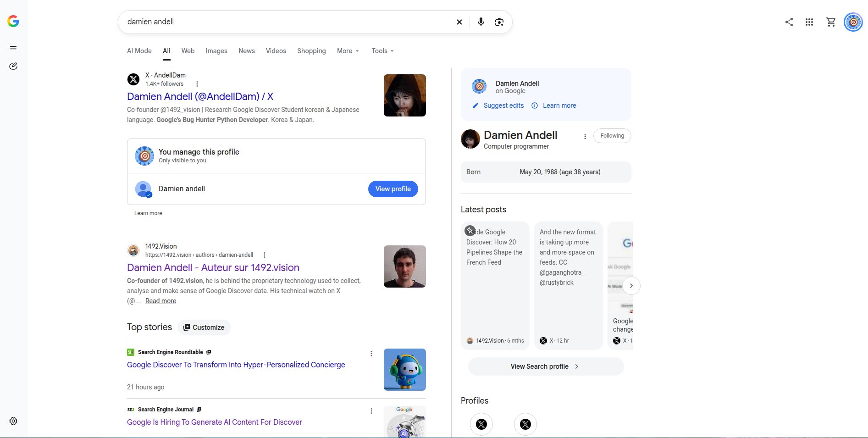Switch to AI Mode tab
The image size is (868, 438).
coord(139,51)
